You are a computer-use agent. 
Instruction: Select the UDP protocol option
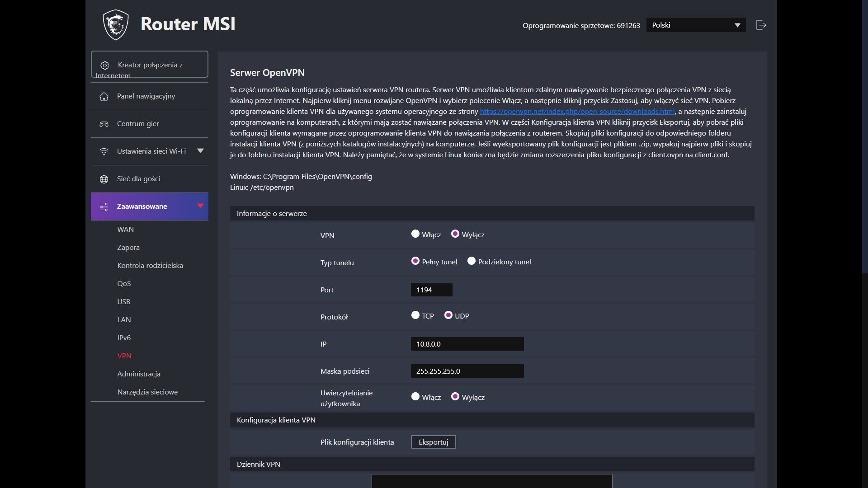[448, 315]
